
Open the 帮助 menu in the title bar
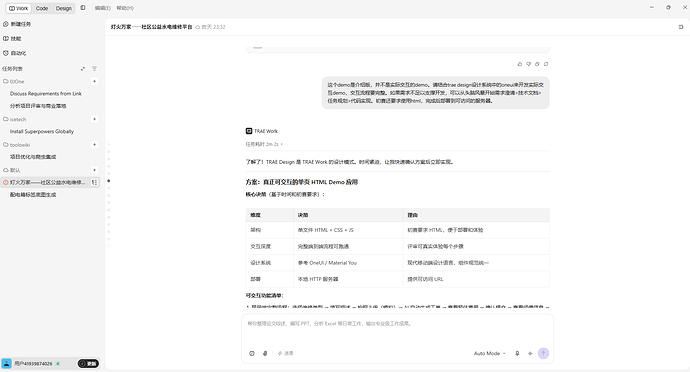[x=125, y=8]
